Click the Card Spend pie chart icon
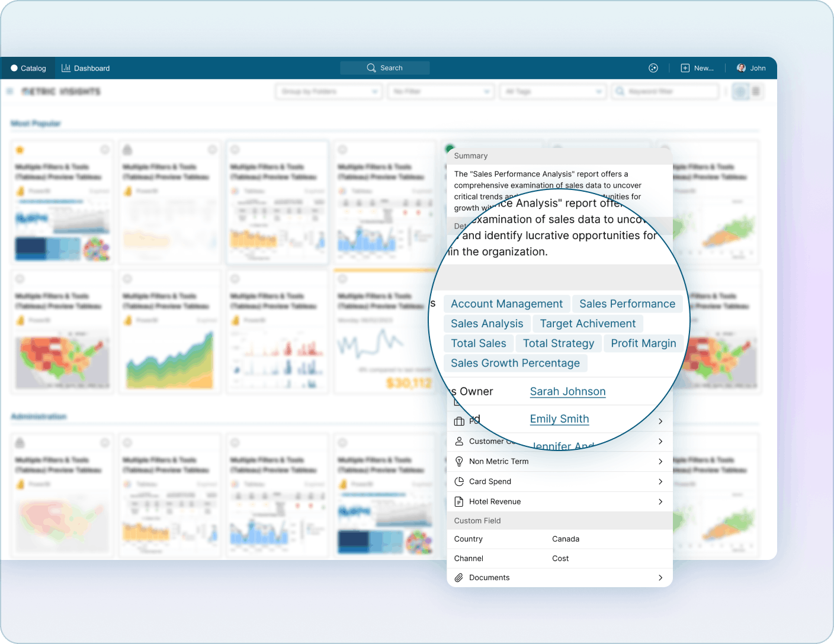Screen dimensions: 834x644 tap(459, 481)
